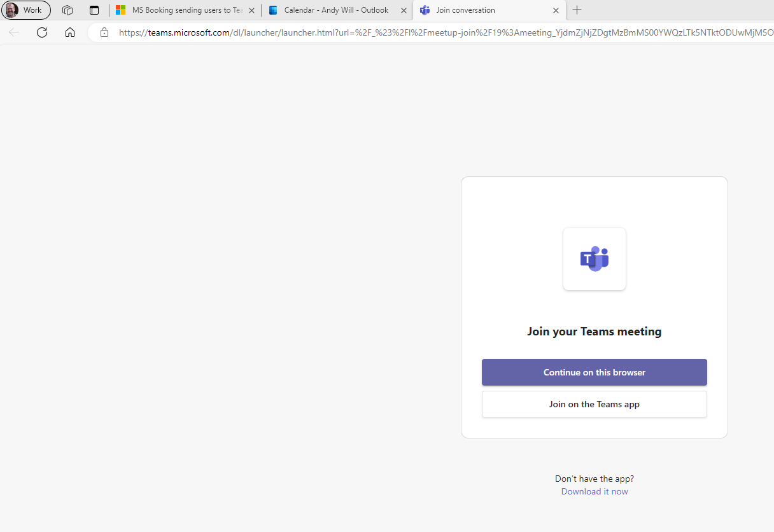The image size is (774, 532).
Task: Click Continue on this browser
Action: [595, 372]
